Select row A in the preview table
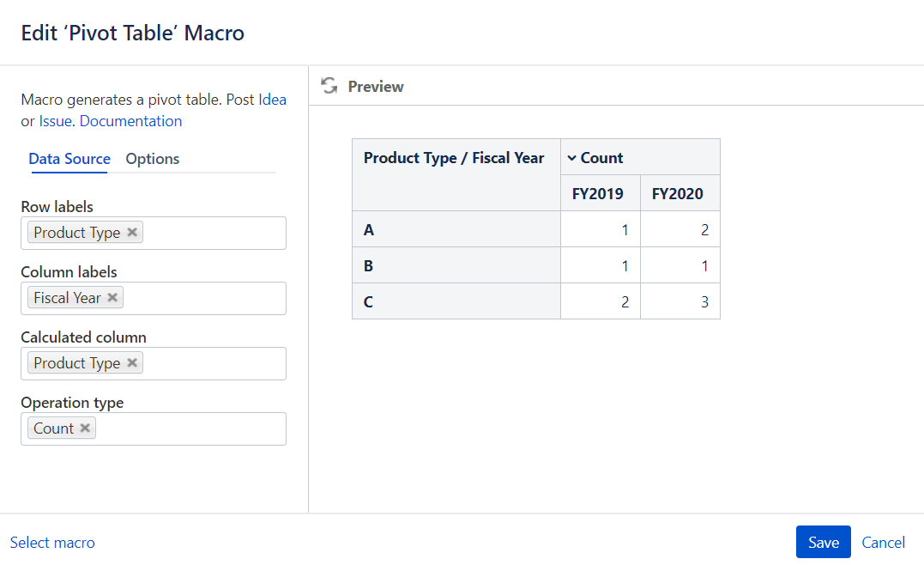Screen dimensions: 924x565 (367, 229)
